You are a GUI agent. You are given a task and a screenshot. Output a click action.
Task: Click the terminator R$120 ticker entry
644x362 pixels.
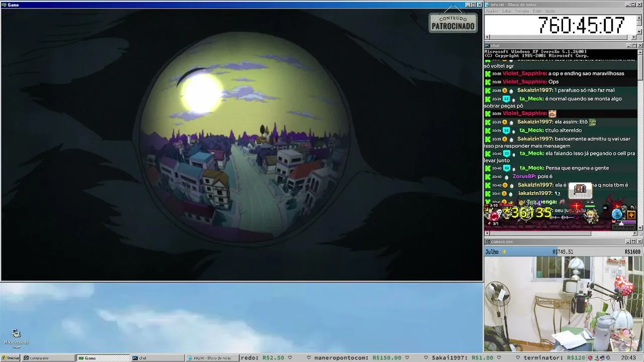pyautogui.click(x=554, y=358)
